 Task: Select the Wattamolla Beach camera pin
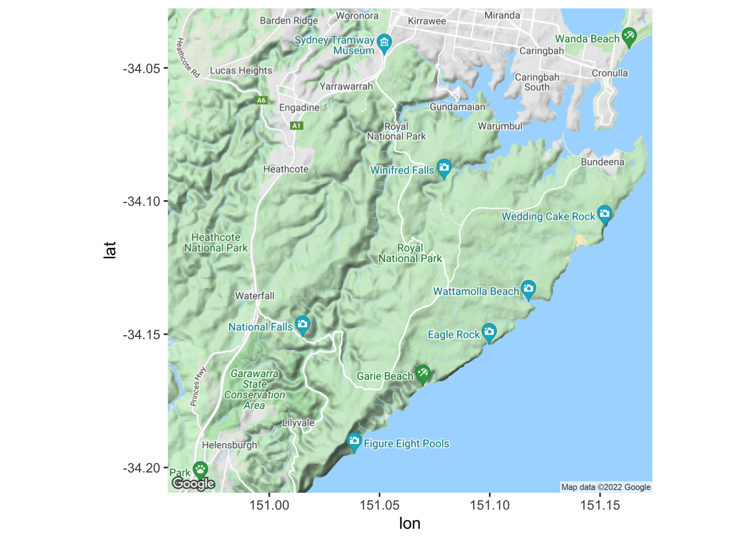(x=528, y=289)
